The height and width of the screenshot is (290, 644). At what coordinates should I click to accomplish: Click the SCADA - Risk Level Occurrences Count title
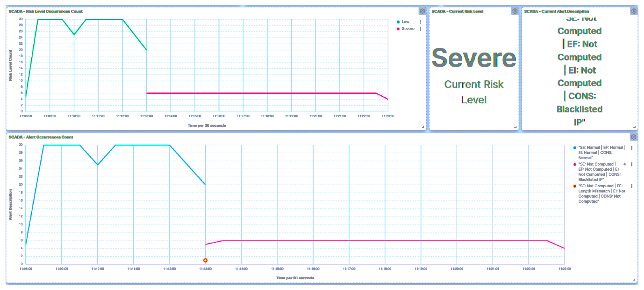(45, 11)
